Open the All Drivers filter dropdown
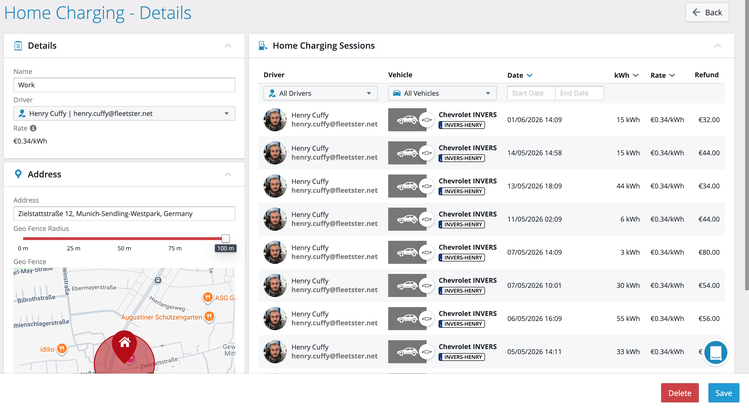The width and height of the screenshot is (749, 412). 320,93
